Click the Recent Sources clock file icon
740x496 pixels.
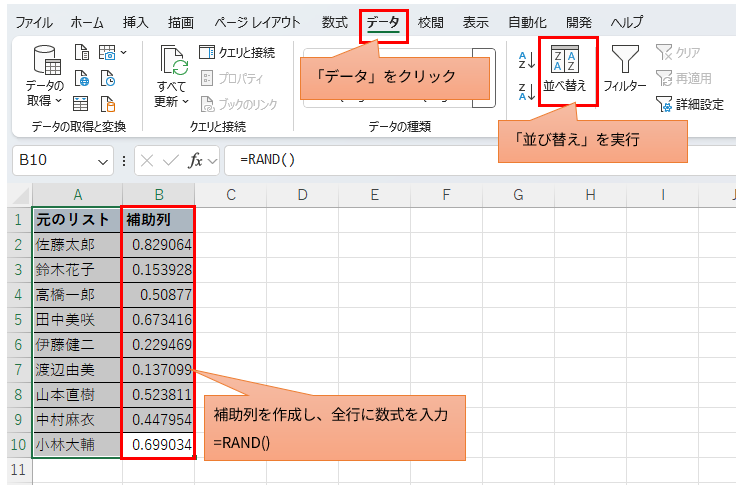pos(108,78)
